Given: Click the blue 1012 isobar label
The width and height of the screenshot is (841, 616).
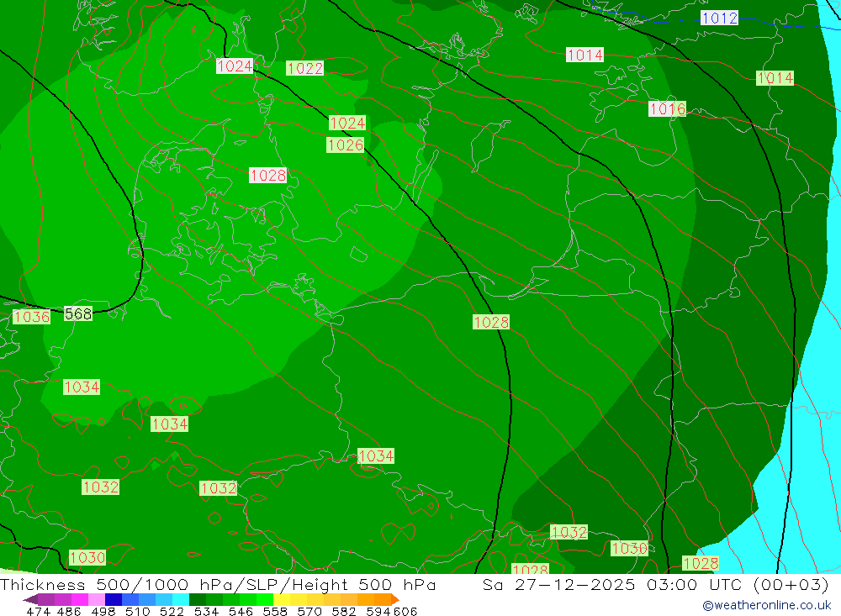Looking at the screenshot, I should (719, 18).
